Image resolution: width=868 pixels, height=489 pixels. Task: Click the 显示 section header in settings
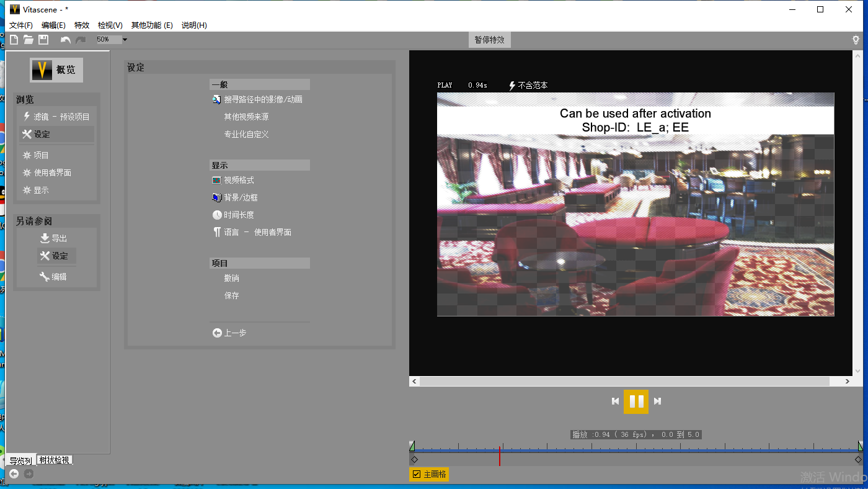point(260,165)
